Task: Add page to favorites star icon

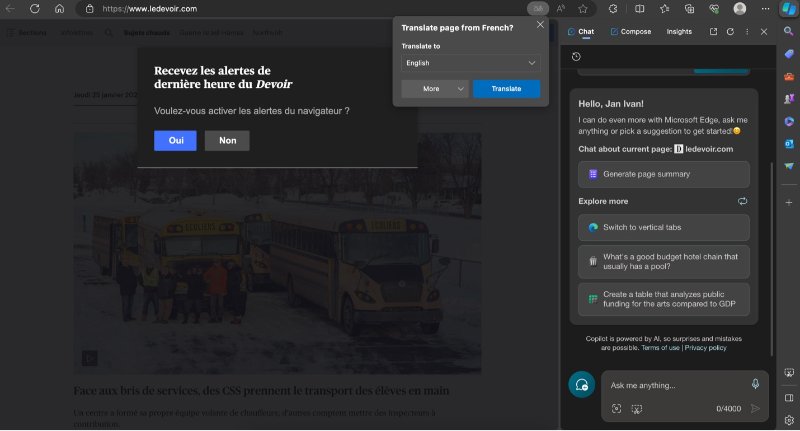Action: (583, 9)
